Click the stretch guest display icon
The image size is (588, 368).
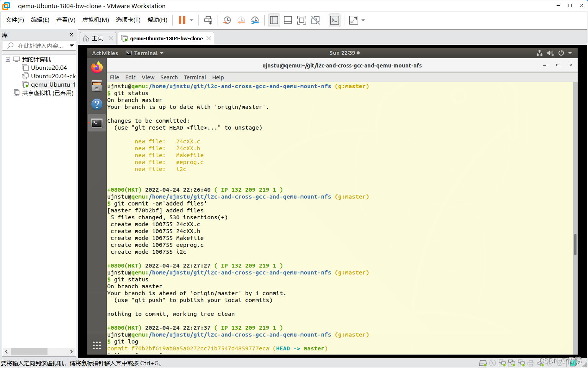[354, 20]
